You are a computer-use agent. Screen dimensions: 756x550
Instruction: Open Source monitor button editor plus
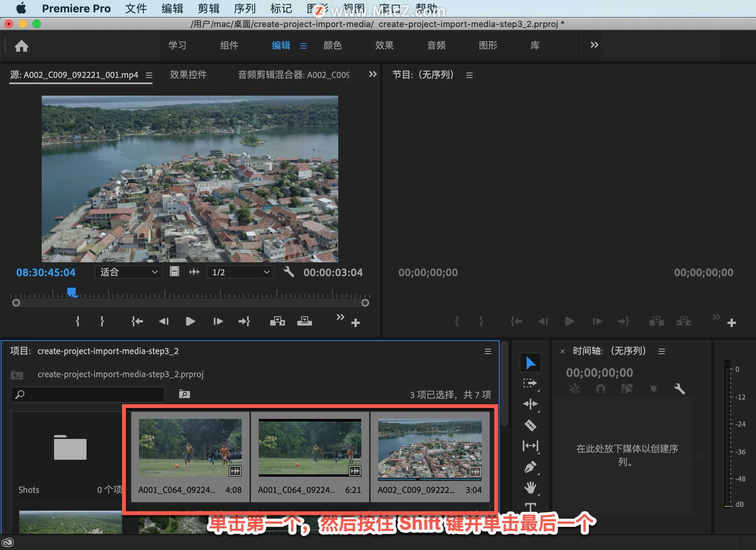(x=356, y=323)
